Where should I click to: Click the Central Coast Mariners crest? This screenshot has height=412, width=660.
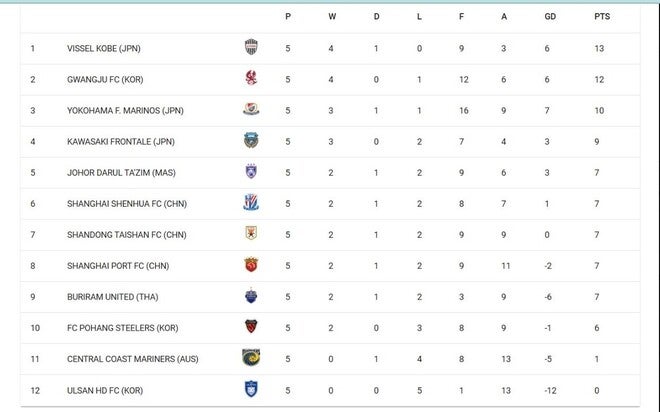(250, 358)
